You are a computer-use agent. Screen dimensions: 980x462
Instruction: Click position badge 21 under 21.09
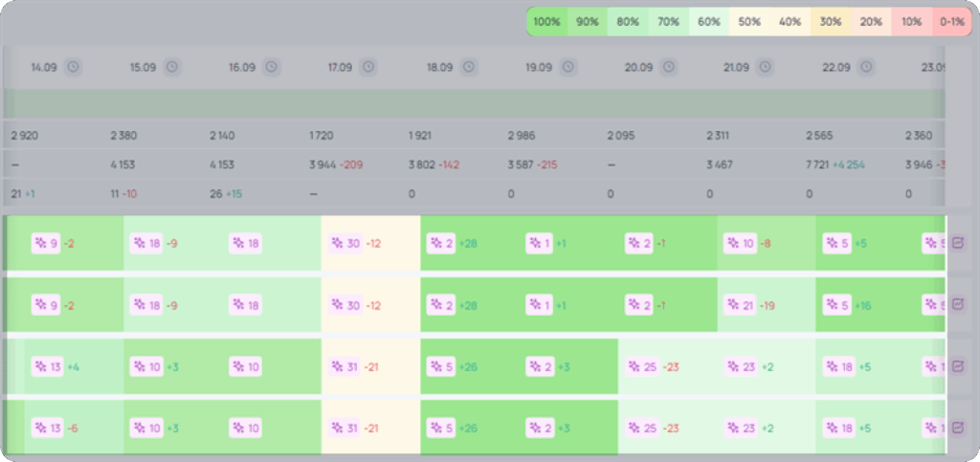pos(740,305)
